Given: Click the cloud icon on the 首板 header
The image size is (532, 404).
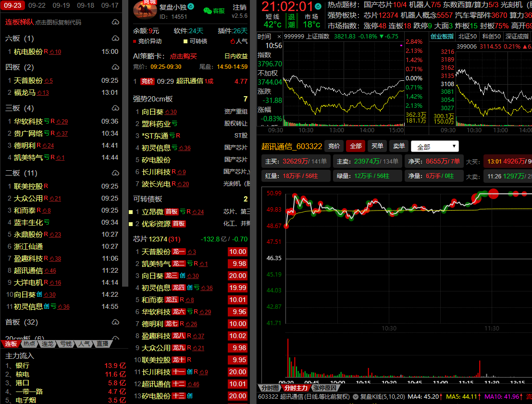Looking at the screenshot, I should click(115, 322).
